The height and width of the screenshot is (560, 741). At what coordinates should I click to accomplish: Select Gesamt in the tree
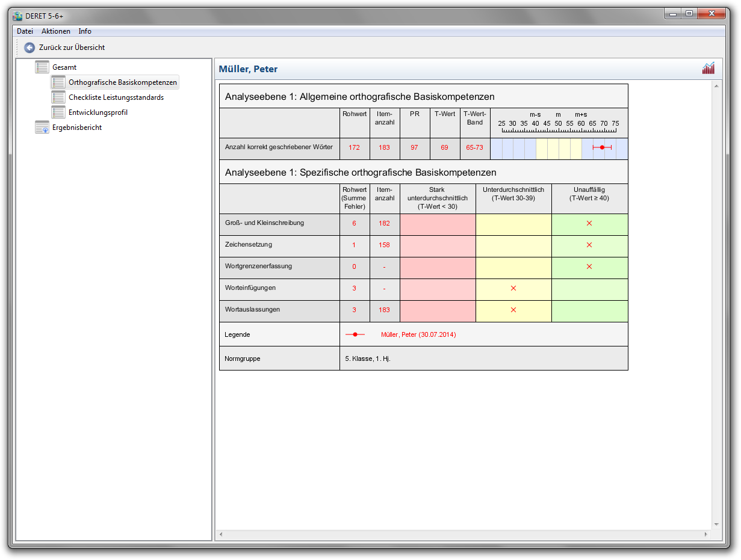point(64,67)
